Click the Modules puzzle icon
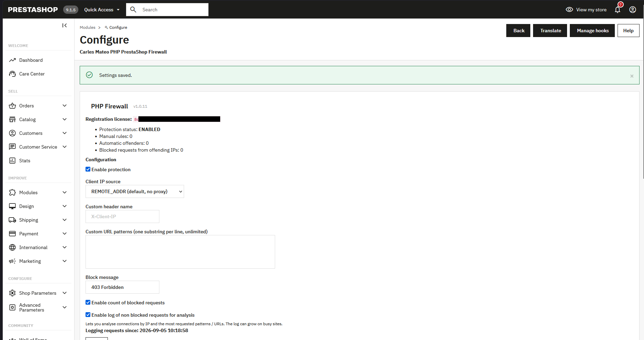Image resolution: width=644 pixels, height=340 pixels. [12, 192]
